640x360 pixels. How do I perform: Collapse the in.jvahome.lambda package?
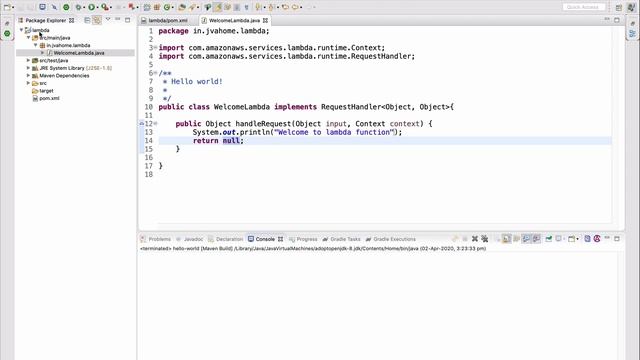click(x=36, y=45)
